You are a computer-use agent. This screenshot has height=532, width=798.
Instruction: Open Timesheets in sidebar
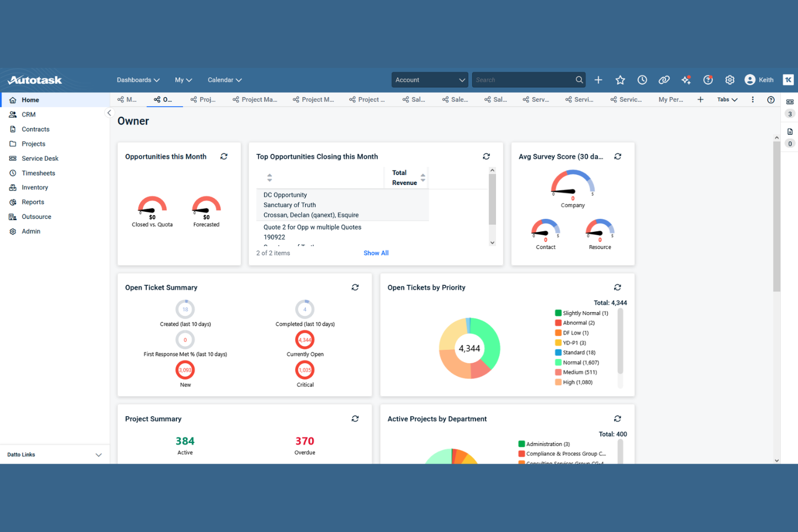click(54, 173)
